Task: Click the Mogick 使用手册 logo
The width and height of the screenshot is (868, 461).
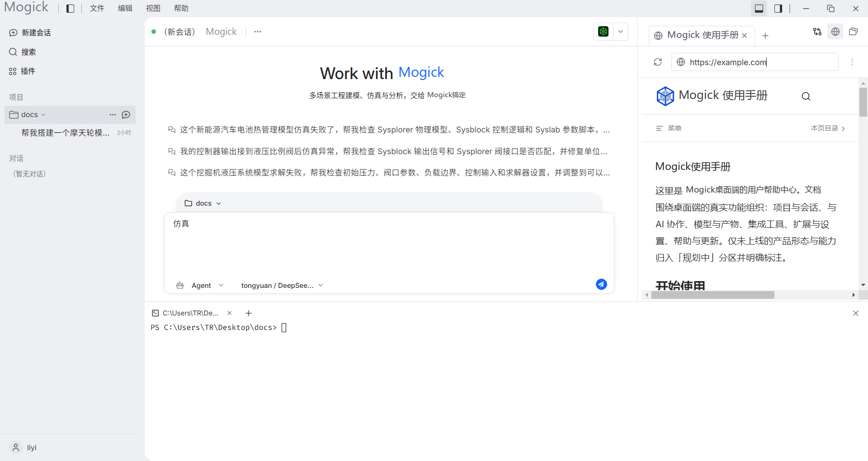Action: click(712, 96)
